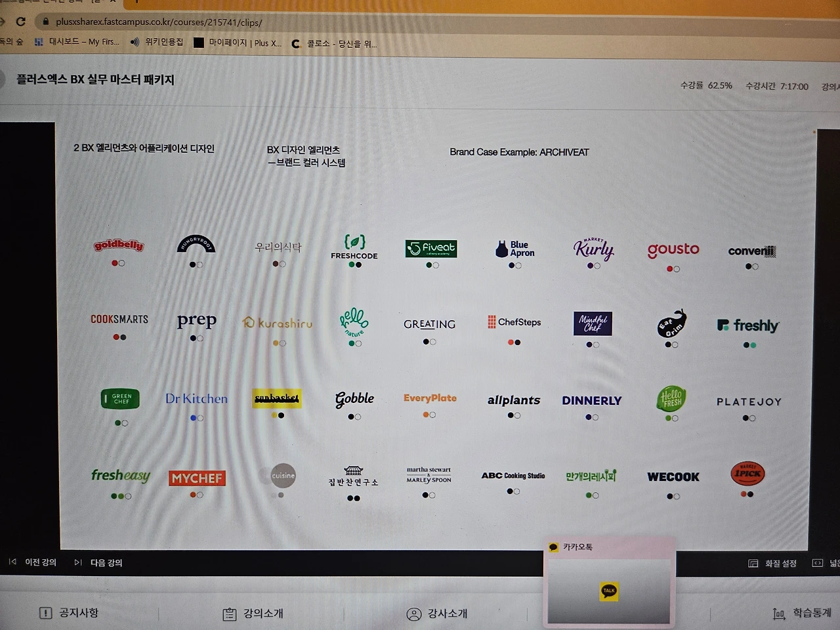The height and width of the screenshot is (630, 840).
Task: Click the 우리의식탁 logo text
Action: coord(278,247)
